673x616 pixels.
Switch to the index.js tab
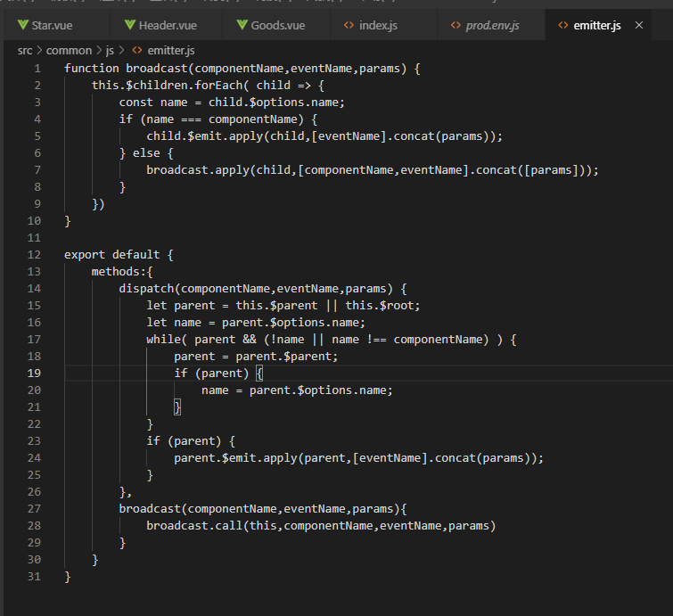click(x=383, y=25)
